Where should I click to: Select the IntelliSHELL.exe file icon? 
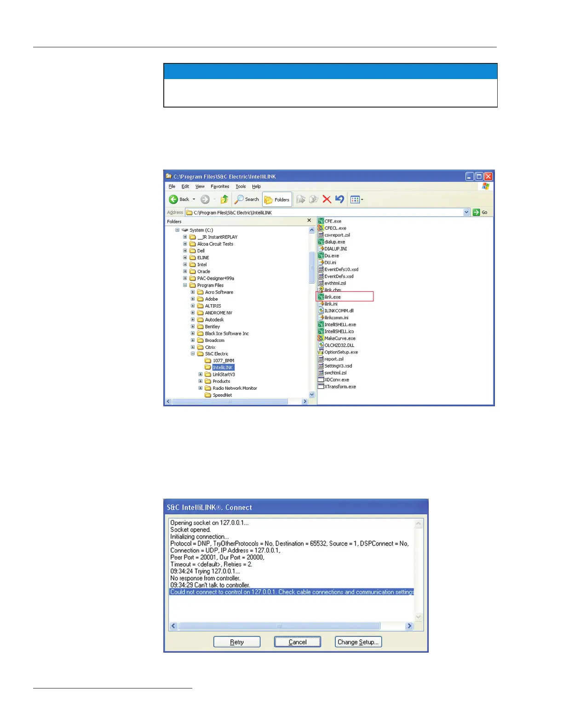click(321, 324)
